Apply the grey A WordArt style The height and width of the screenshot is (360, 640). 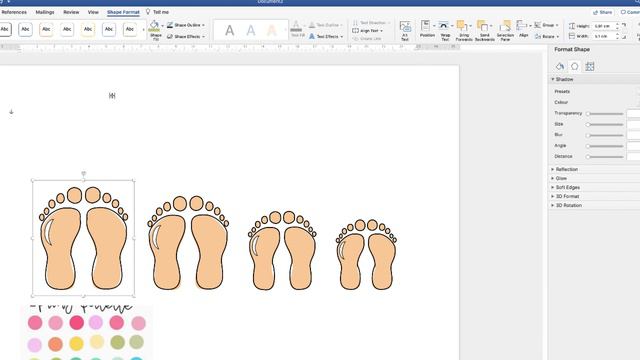pyautogui.click(x=230, y=30)
